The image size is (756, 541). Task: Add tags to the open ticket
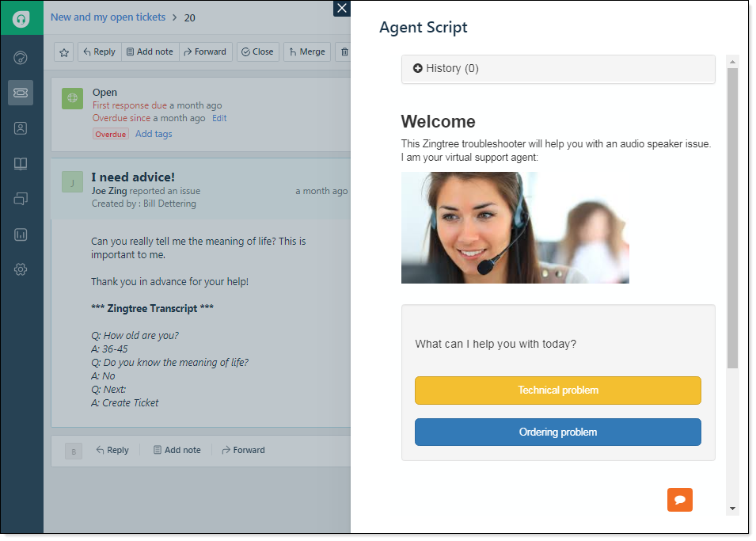154,133
